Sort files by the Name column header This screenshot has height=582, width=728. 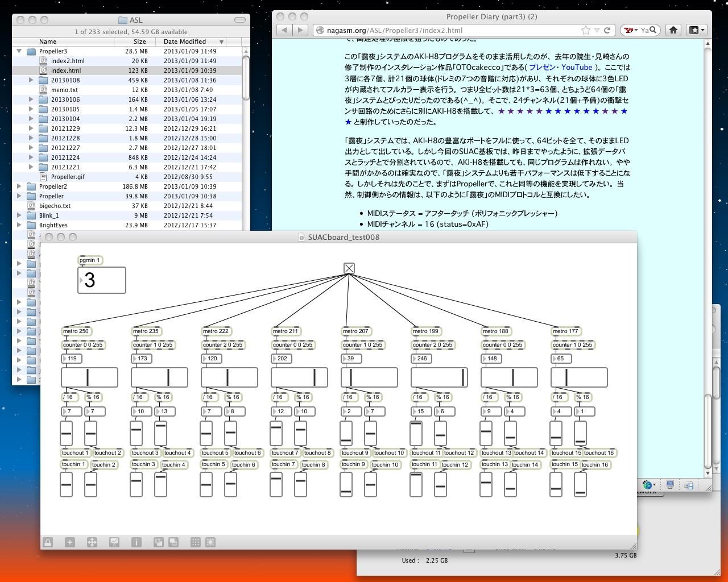pyautogui.click(x=48, y=41)
